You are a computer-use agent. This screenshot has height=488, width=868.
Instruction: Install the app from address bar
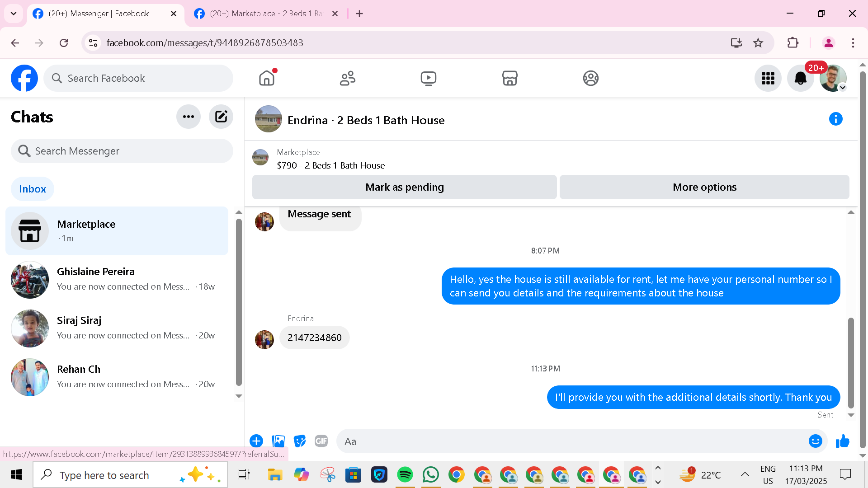[736, 43]
